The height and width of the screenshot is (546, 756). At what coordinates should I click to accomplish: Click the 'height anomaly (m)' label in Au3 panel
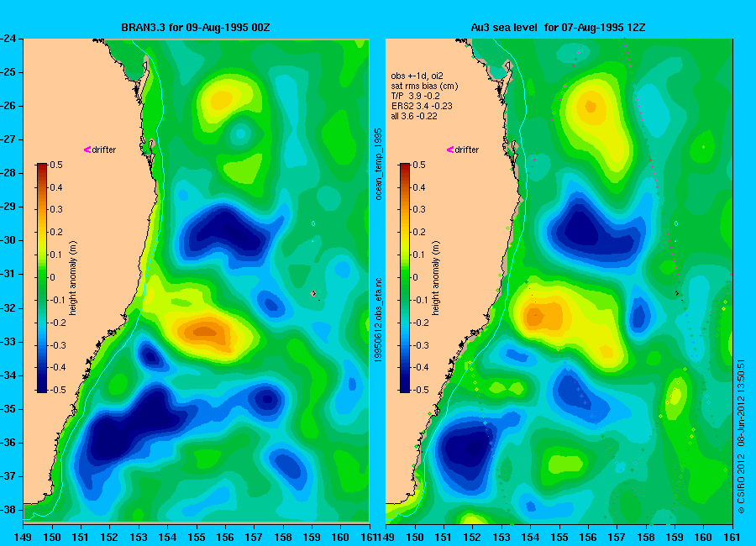435,278
